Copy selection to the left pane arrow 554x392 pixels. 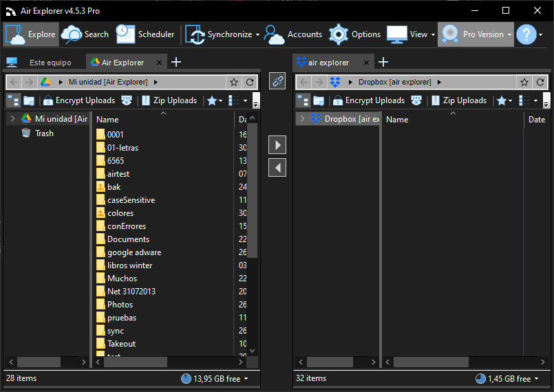pyautogui.click(x=277, y=167)
